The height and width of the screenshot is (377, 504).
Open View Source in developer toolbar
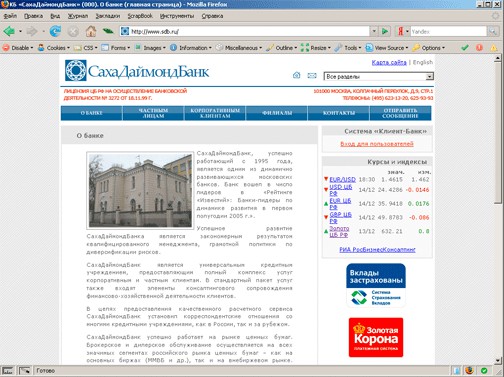(x=387, y=48)
